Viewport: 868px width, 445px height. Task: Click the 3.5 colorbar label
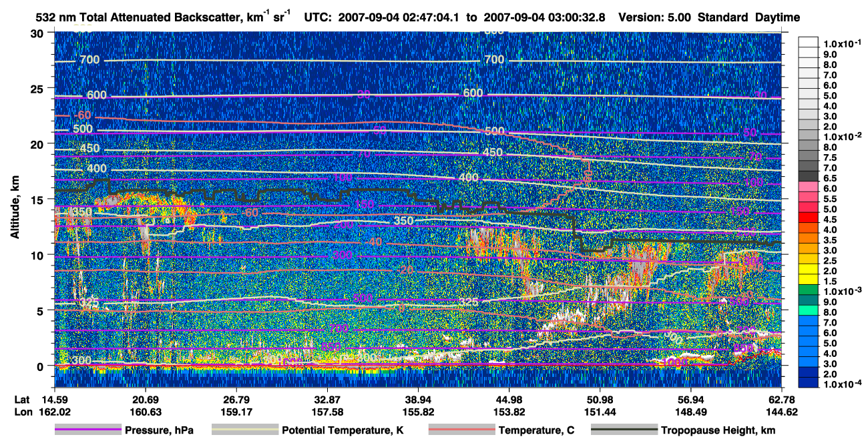coord(830,240)
